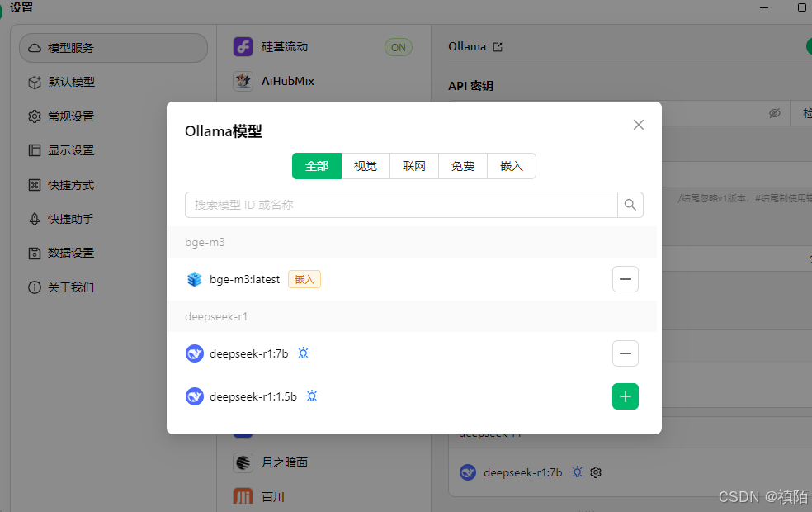Switch to the 免费 filter tab
Screen dimensions: 812x512
point(463,166)
